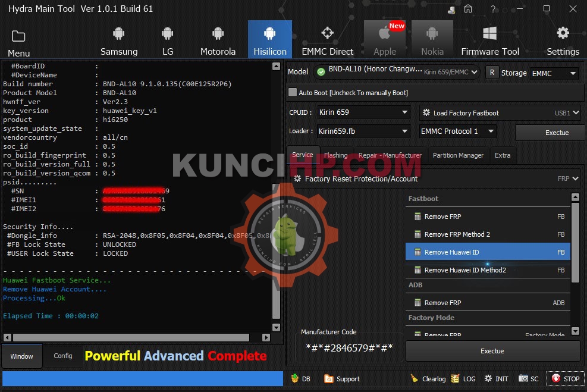The image size is (587, 392).
Task: Click the Manufacturer Code field
Action: pos(349,348)
